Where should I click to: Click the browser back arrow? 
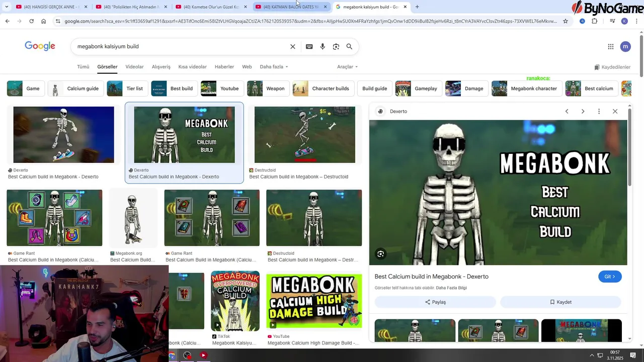tap(7, 21)
